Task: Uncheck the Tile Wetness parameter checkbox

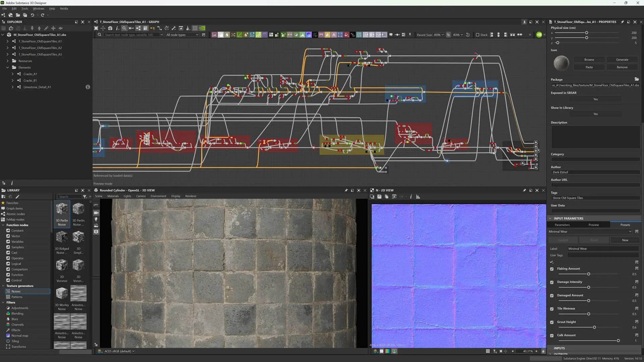Action: click(552, 309)
